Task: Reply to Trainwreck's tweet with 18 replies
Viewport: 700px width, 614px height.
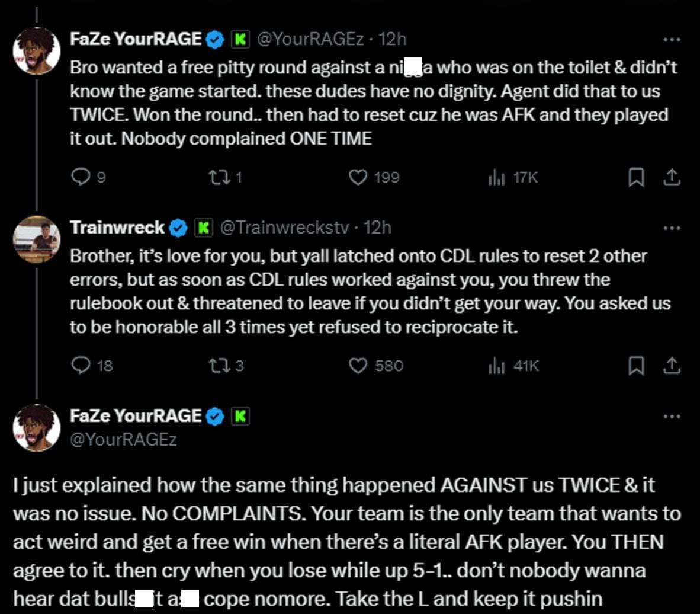Action: pyautogui.click(x=79, y=366)
